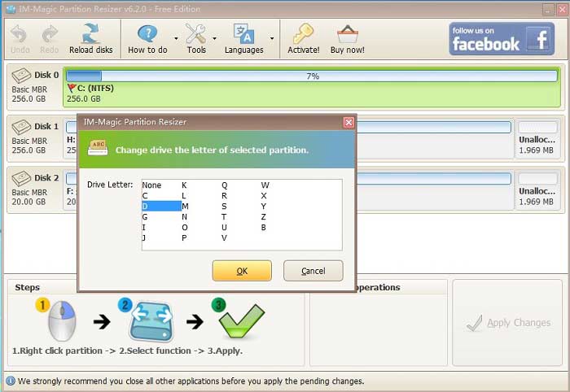
Task: Open the Tools wrench icon
Action: [x=196, y=39]
